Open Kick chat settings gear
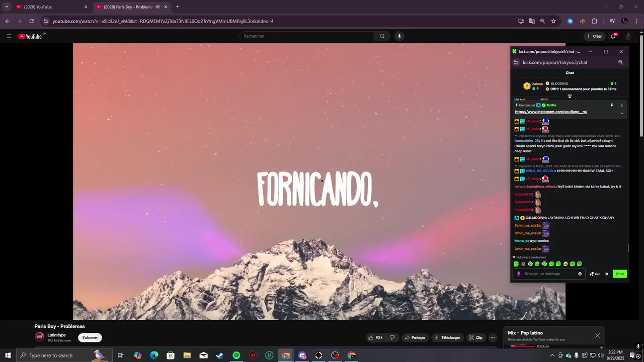Viewport: 644px width, 362px height. click(x=607, y=274)
